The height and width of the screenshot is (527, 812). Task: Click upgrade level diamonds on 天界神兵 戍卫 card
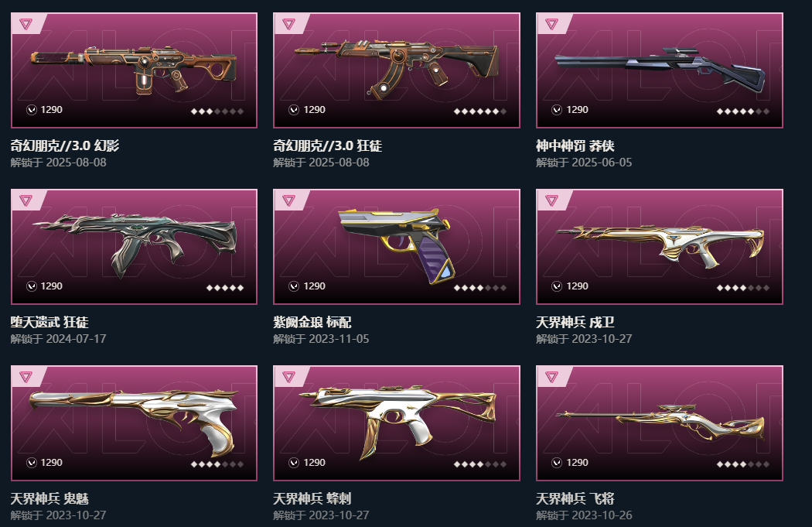[742, 288]
